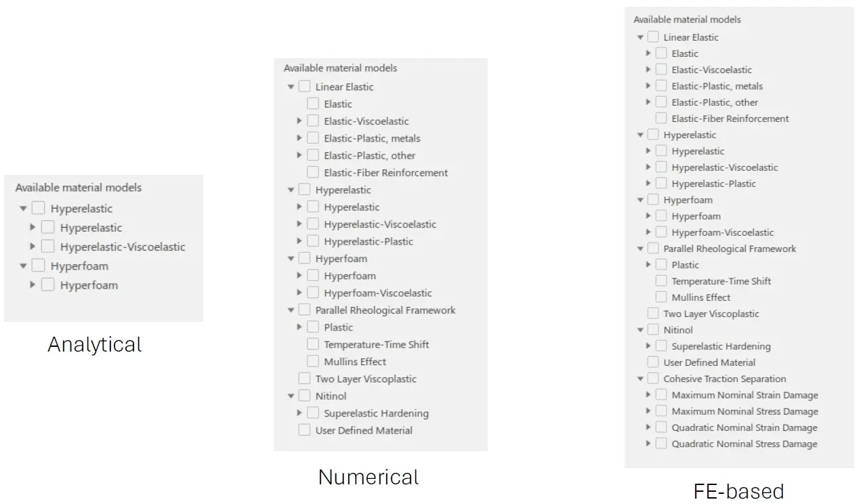Check Two Layer Viscoplastic in Numerical panel

coord(304,379)
